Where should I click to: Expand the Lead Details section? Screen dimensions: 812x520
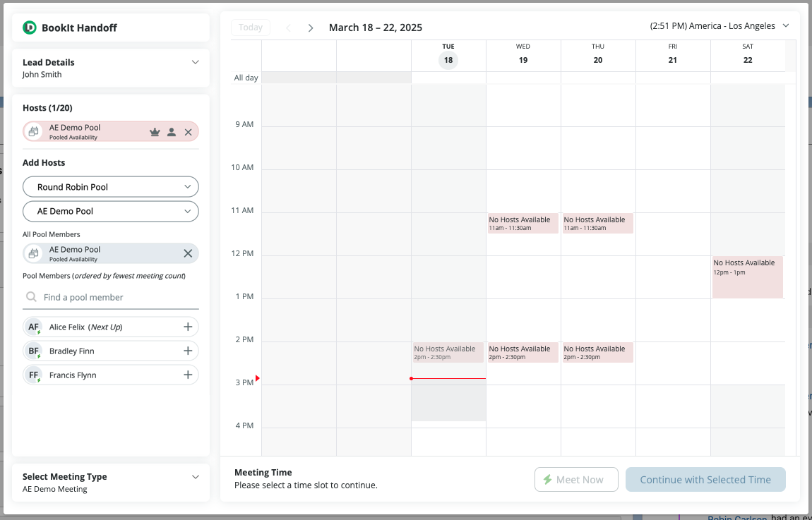coord(196,62)
